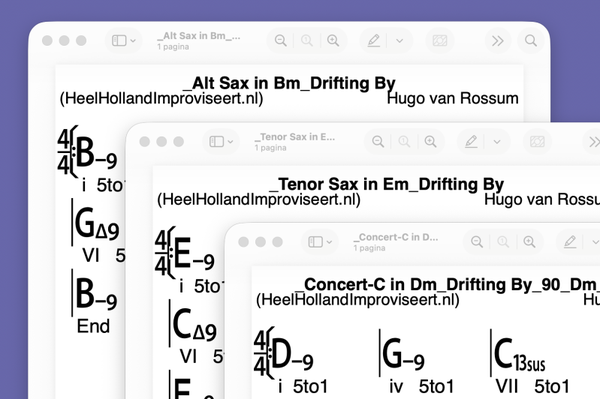The width and height of the screenshot is (600, 399).
Task: Click Hugo van Rossum in Alt Sax page
Action: click(453, 98)
